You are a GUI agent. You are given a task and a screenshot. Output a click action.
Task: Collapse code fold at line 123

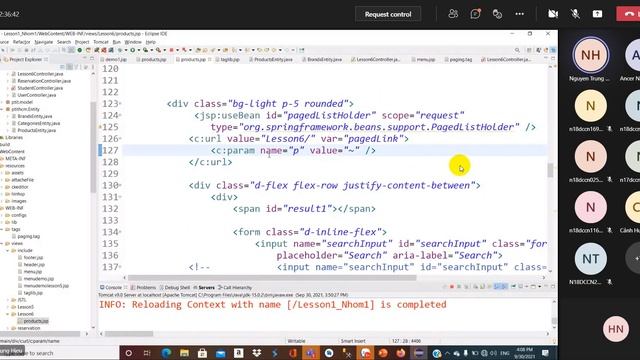[120, 104]
